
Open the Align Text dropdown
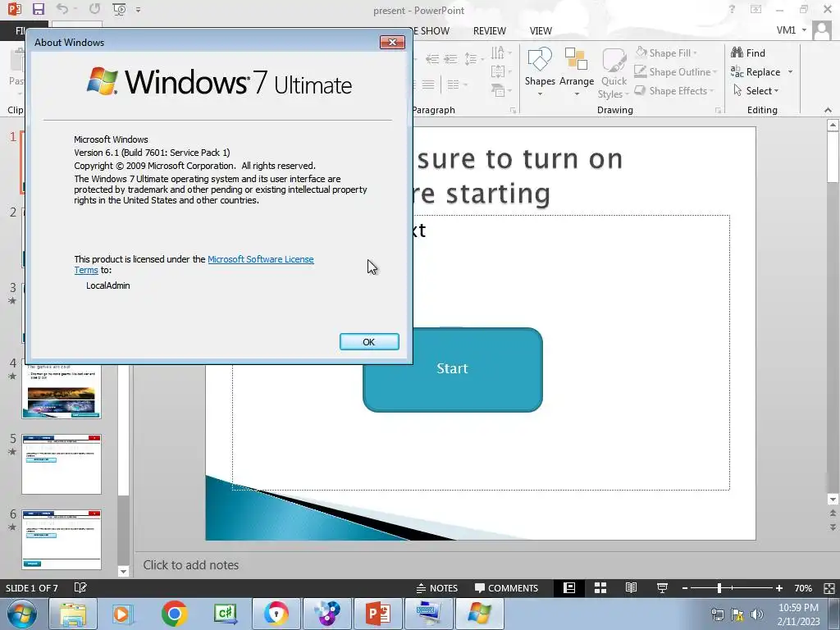[x=501, y=71]
